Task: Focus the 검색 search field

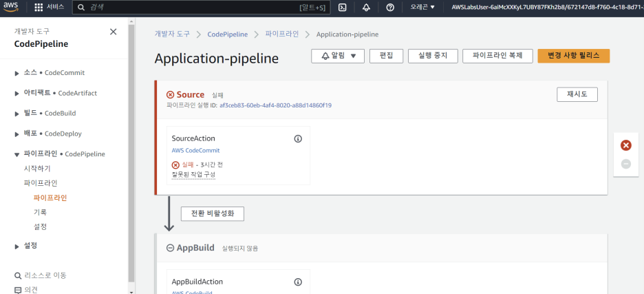Action: coord(201,8)
